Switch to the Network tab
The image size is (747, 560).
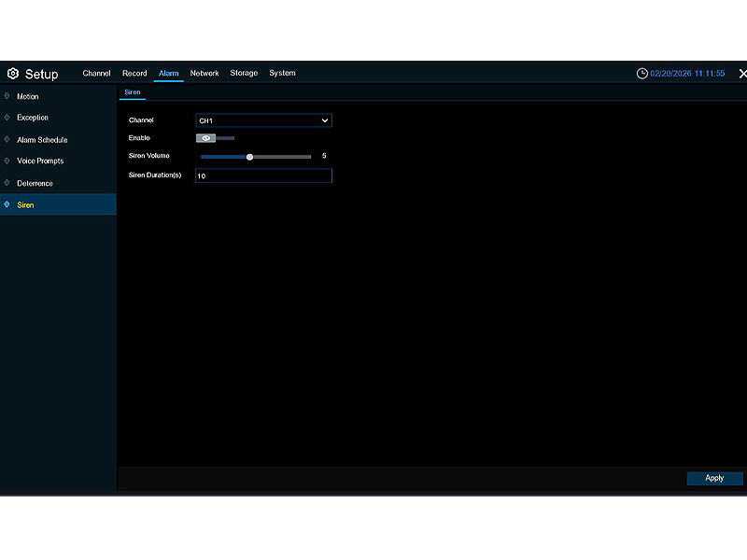[204, 73]
